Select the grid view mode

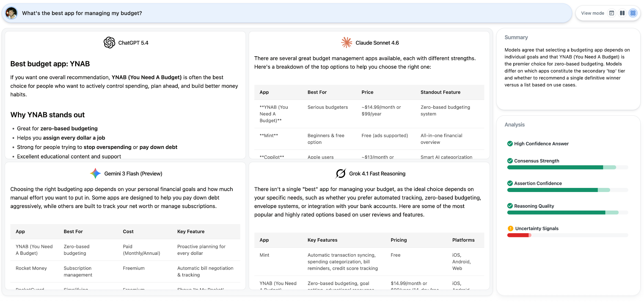click(633, 13)
